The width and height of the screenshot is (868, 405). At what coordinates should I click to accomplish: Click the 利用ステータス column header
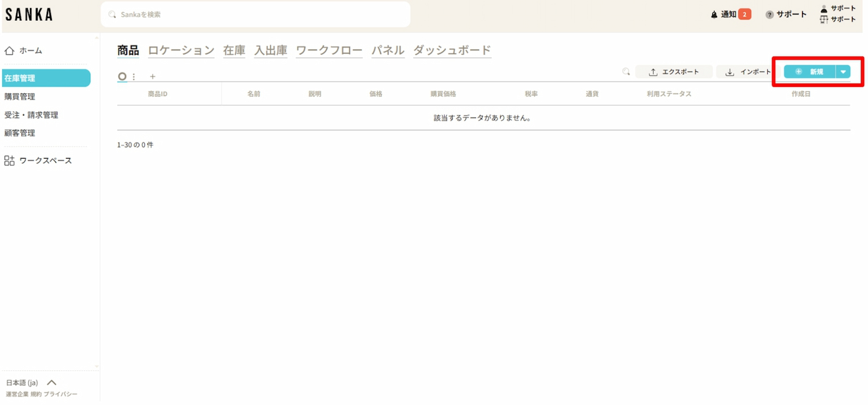pyautogui.click(x=669, y=94)
